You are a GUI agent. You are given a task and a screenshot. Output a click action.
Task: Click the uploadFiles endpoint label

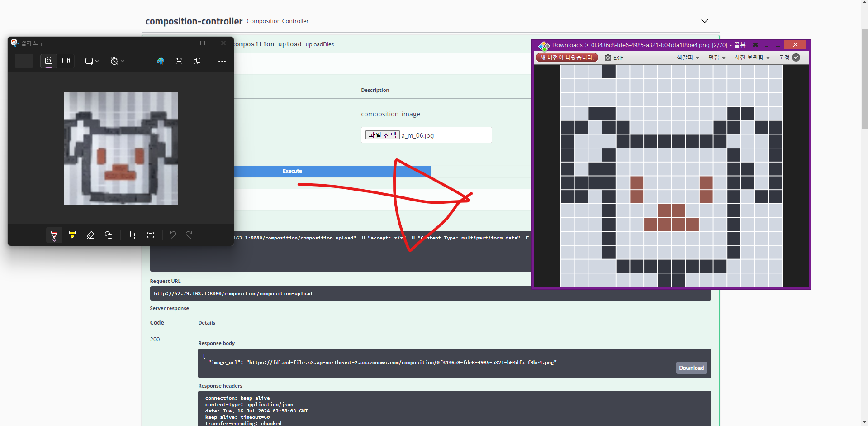tap(320, 44)
